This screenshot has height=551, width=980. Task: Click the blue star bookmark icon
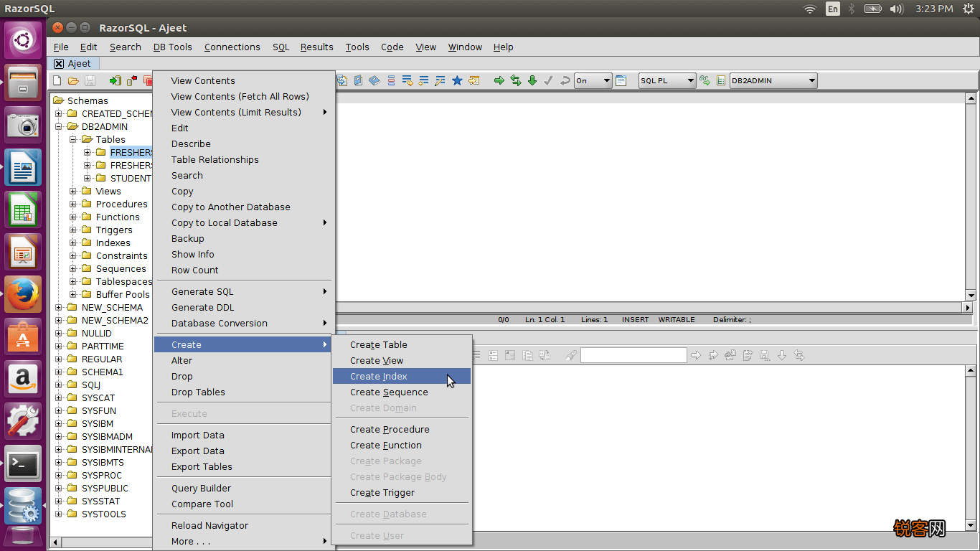tap(457, 81)
